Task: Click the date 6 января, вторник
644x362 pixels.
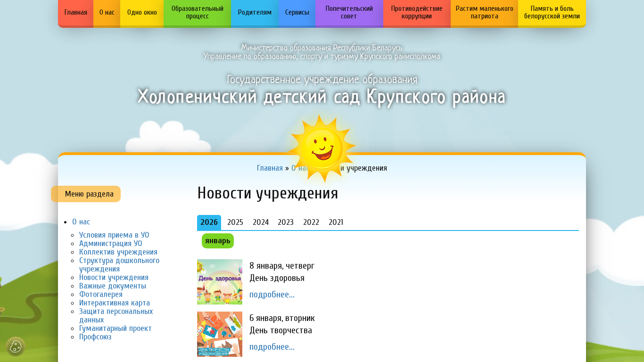Action: [x=282, y=318]
